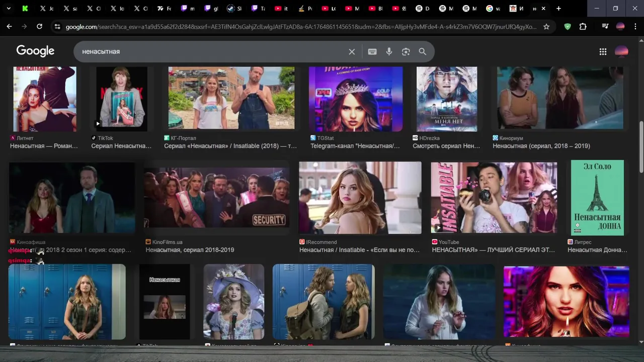Open the Google apps grid

(603, 51)
